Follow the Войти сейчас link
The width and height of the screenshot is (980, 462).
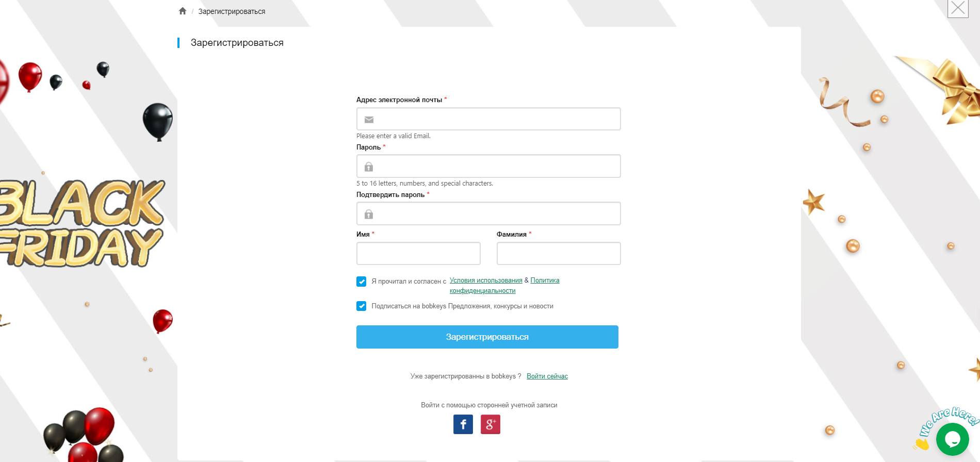point(547,376)
